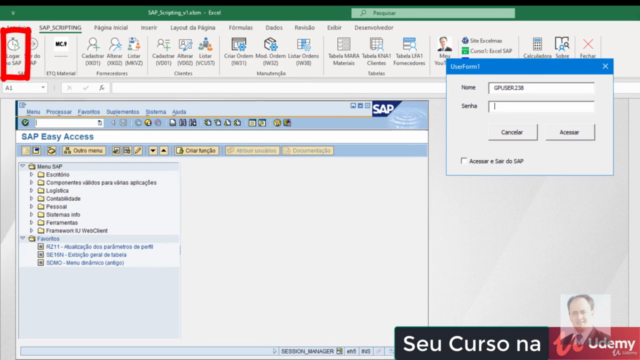Switch to the SAP_SCRIPTING ribbon tab
The image size is (640, 360).
pyautogui.click(x=60, y=28)
